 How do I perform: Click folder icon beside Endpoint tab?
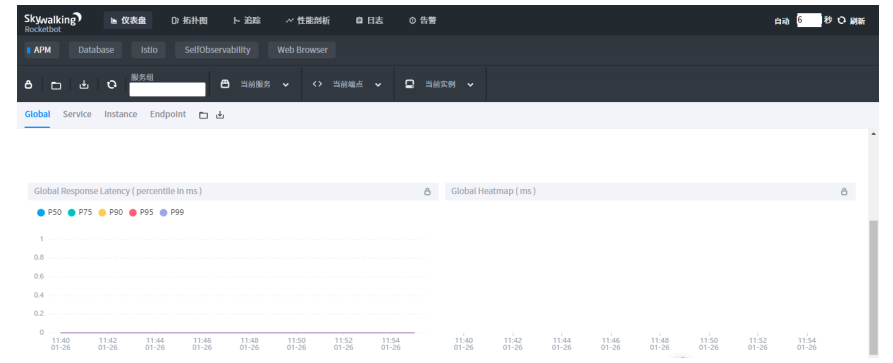click(203, 115)
